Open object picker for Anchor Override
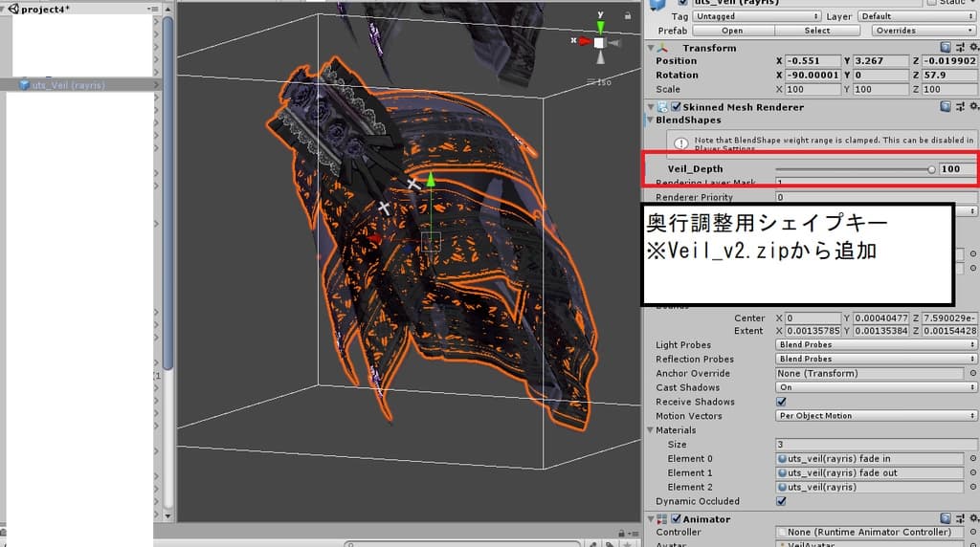 click(972, 374)
